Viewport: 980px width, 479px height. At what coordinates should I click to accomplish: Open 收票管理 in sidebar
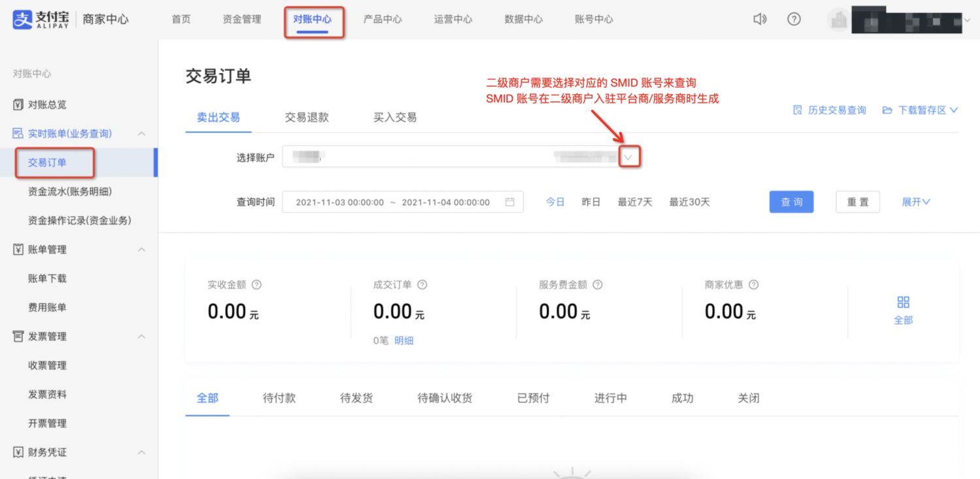click(47, 365)
